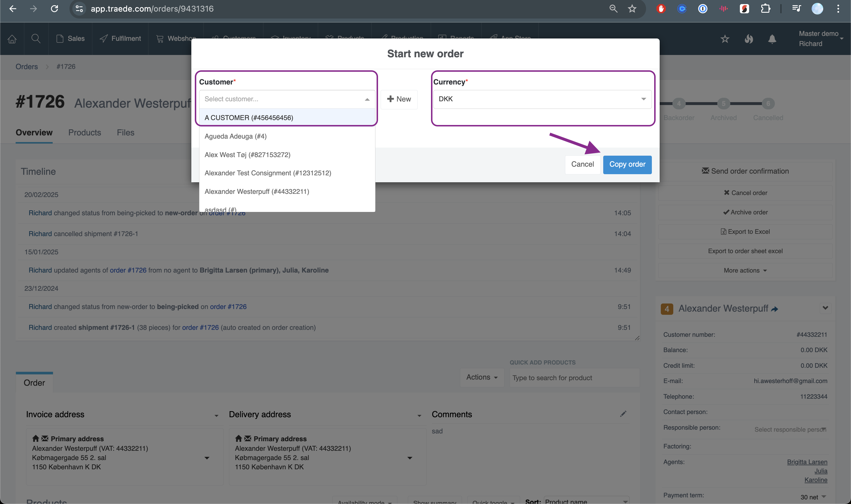This screenshot has height=504, width=851.
Task: Click the browser profile avatar
Action: point(817,9)
